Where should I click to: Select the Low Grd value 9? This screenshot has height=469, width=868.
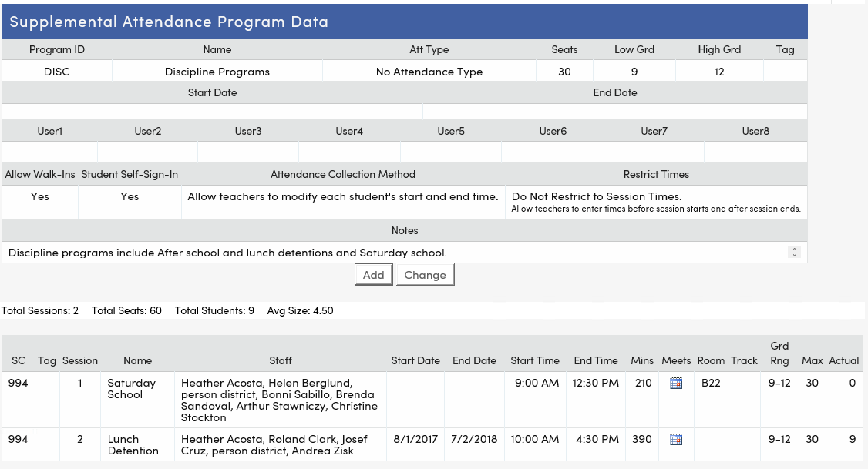point(634,72)
